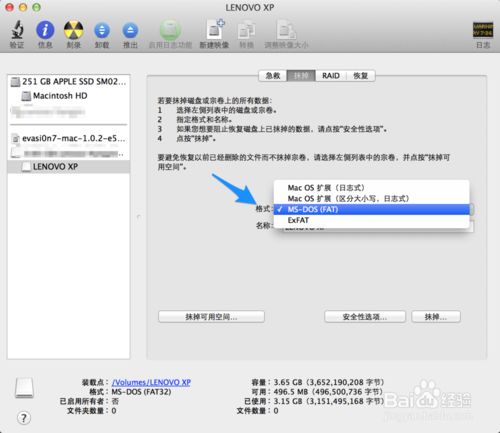Click the disk icon beside the mount point info
Screen dimensions: 500x433
[x=24, y=388]
